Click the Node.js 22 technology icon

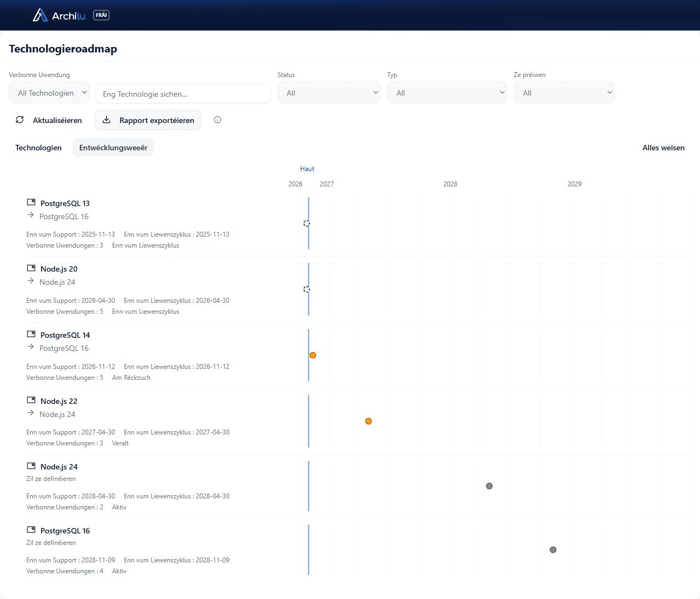31,401
